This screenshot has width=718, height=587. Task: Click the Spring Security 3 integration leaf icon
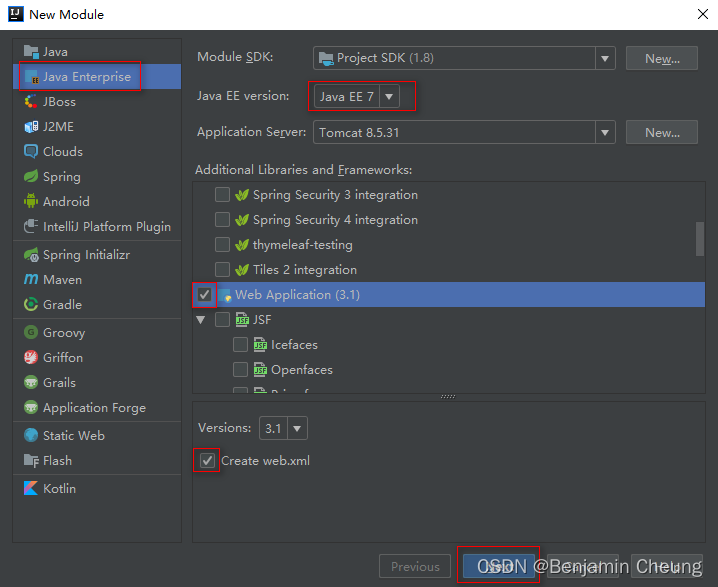click(x=242, y=195)
